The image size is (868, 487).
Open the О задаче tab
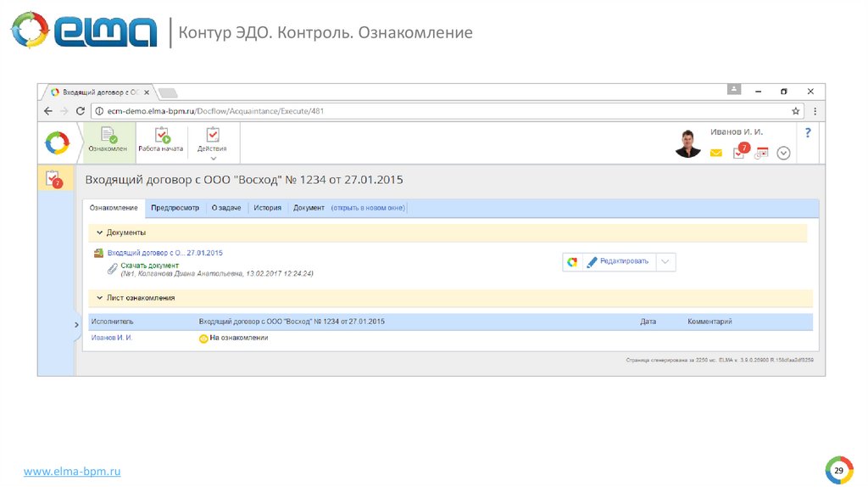pos(226,208)
